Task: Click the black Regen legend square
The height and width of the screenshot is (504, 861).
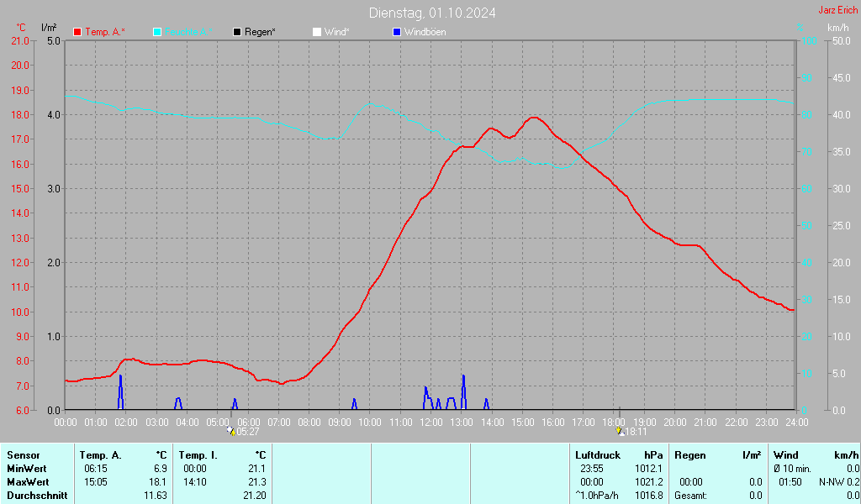Action: 237,32
